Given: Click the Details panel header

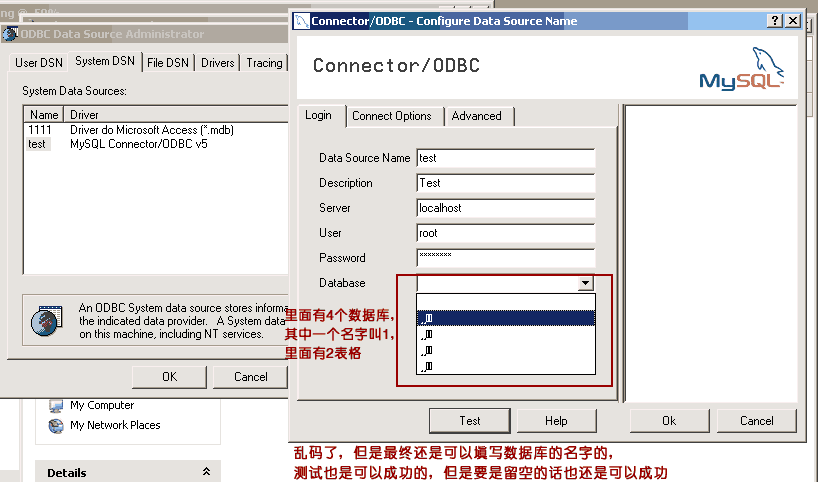Looking at the screenshot, I should [128, 473].
